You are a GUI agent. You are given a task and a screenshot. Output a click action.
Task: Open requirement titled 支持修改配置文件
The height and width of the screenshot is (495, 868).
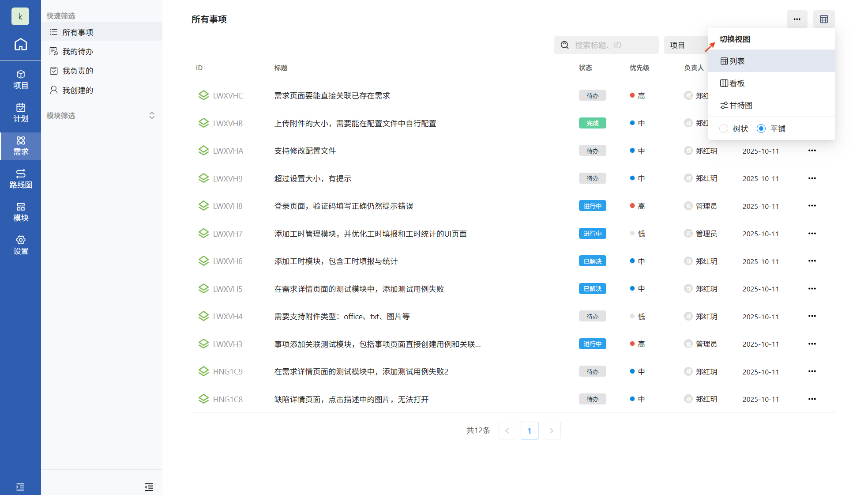pos(305,151)
